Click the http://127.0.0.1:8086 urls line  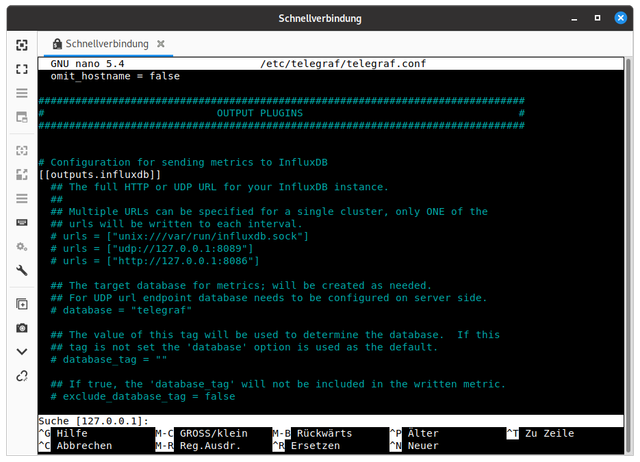point(155,261)
